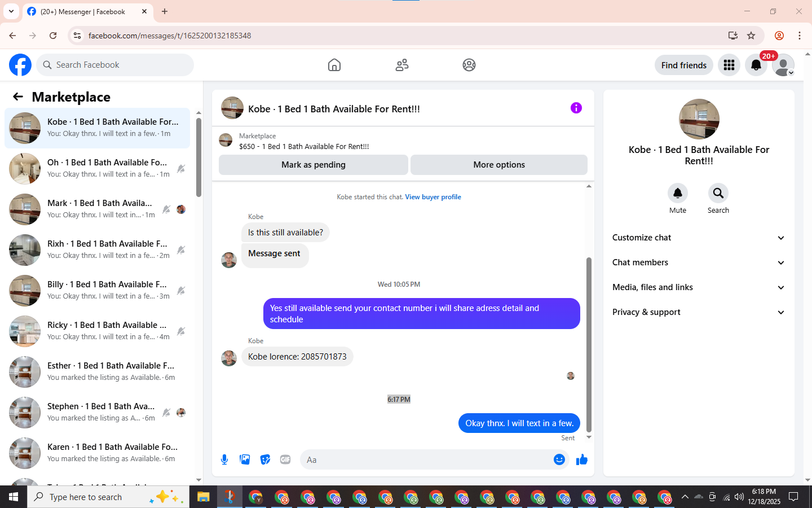Open the Kobe conversation in the list
Screen dimensions: 812x508
[97, 128]
